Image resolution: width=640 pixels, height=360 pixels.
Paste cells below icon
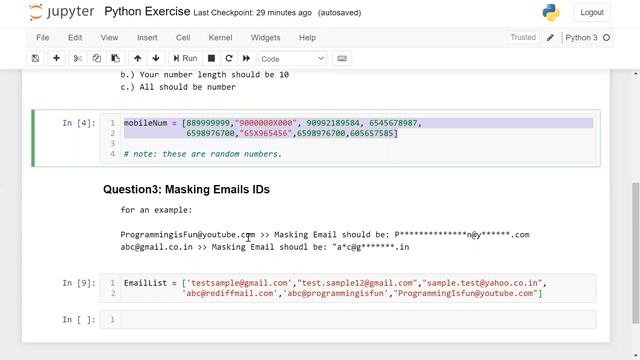click(116, 58)
